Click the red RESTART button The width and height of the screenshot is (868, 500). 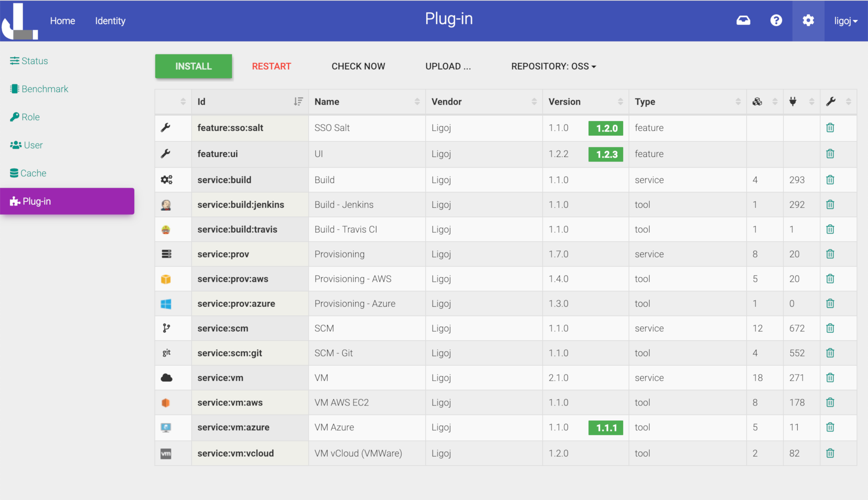[x=271, y=66]
